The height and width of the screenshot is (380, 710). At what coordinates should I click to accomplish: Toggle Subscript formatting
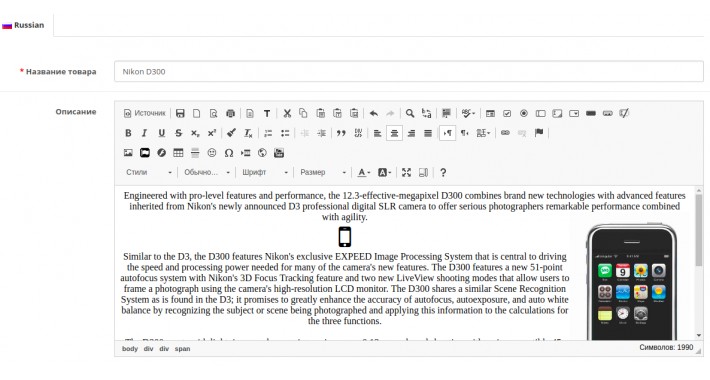click(x=195, y=133)
